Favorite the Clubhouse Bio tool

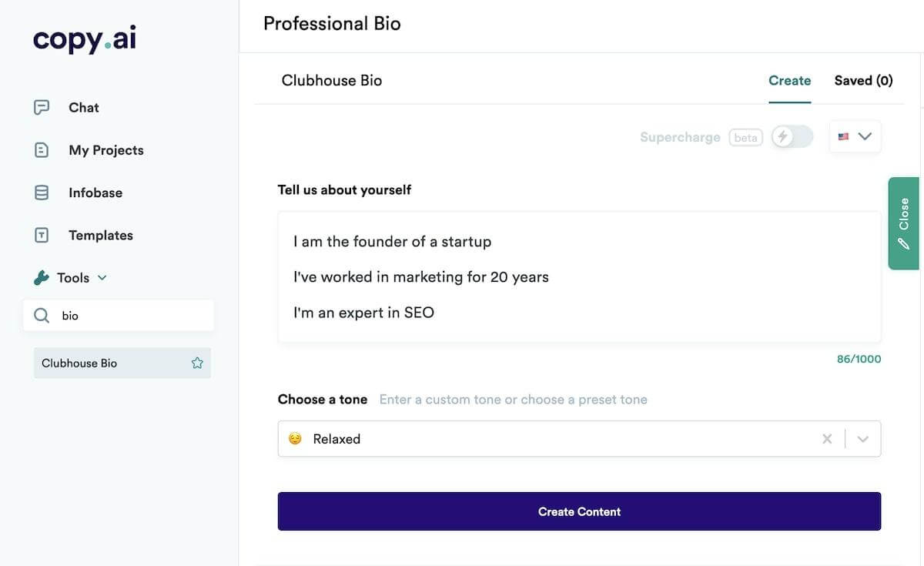coord(197,362)
